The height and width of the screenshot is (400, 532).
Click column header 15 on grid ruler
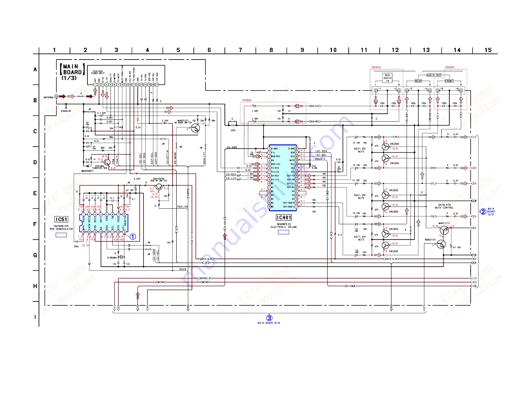(488, 50)
